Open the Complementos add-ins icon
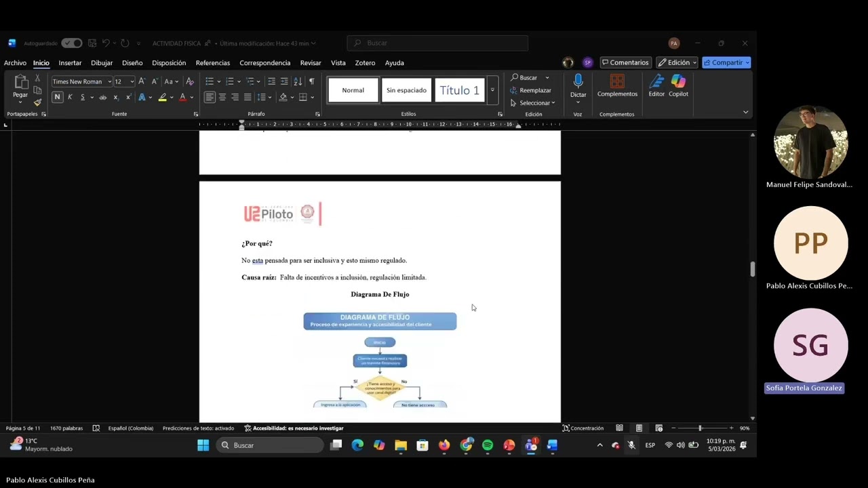Screen dimensions: 868x488 coord(617,81)
